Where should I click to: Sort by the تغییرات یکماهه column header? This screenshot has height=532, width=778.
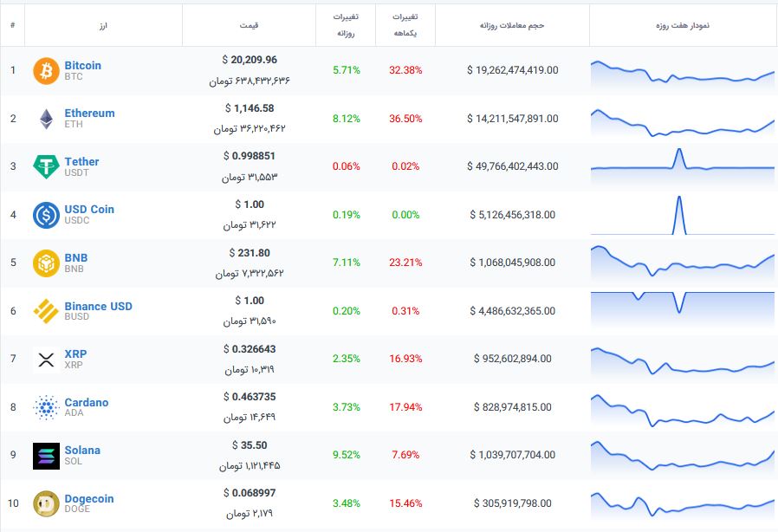(x=405, y=25)
